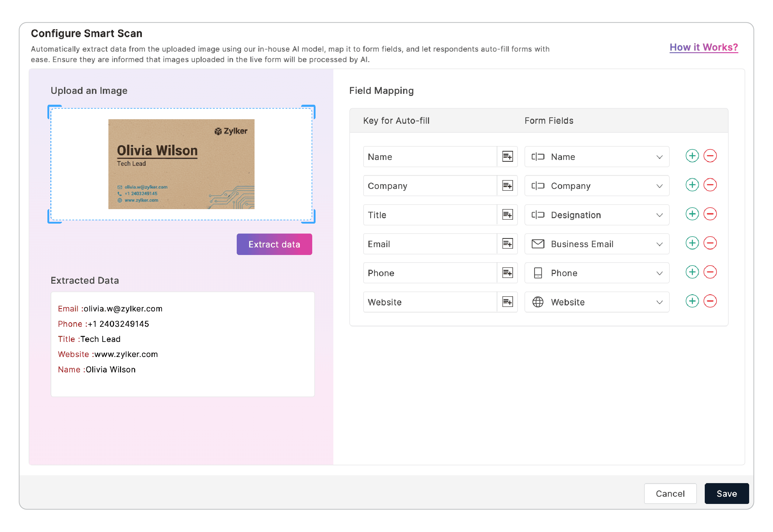Open the How it Works link
Screen dimensions: 773x532
coord(703,47)
